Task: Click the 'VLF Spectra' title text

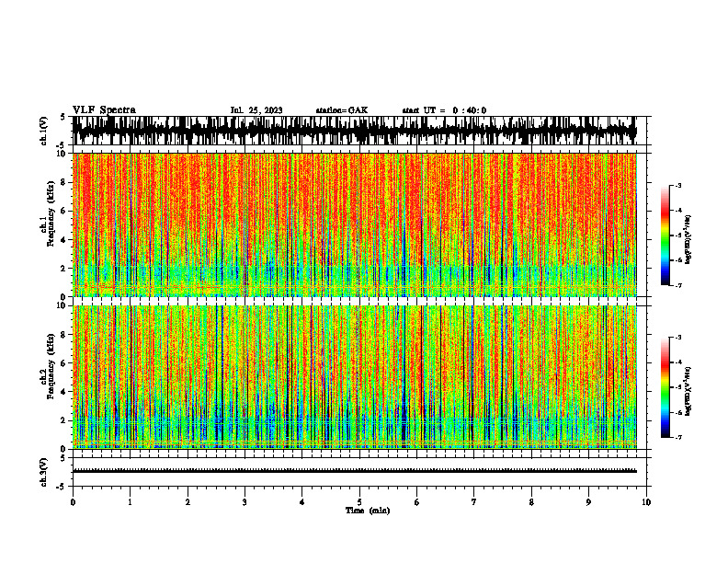Action: [104, 110]
